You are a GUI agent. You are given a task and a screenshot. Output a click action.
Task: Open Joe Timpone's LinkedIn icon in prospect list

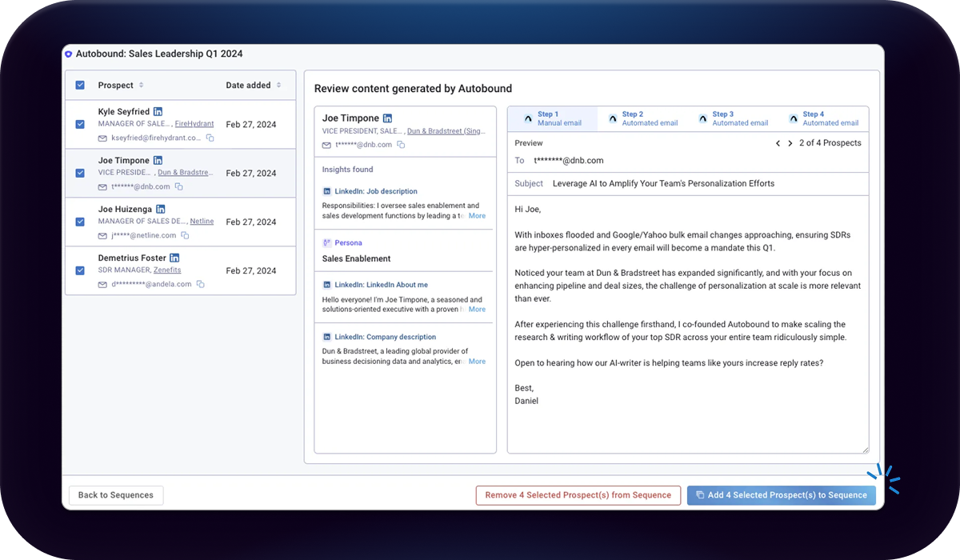[x=158, y=161]
